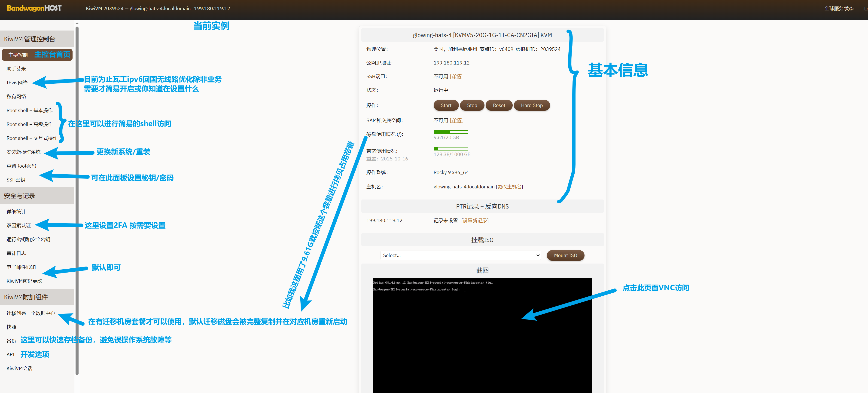Open 详细统计 page
The width and height of the screenshot is (868, 393).
click(x=16, y=212)
